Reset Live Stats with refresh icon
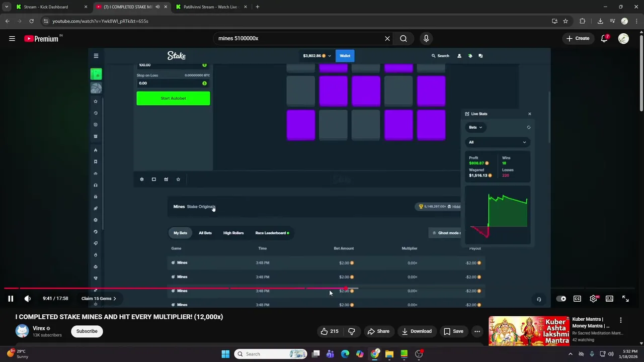Screen dimensions: 644x362 tap(528, 127)
